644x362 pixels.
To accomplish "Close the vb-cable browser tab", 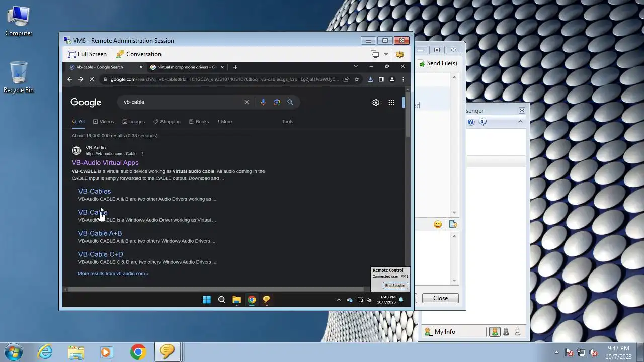I will pos(141,67).
